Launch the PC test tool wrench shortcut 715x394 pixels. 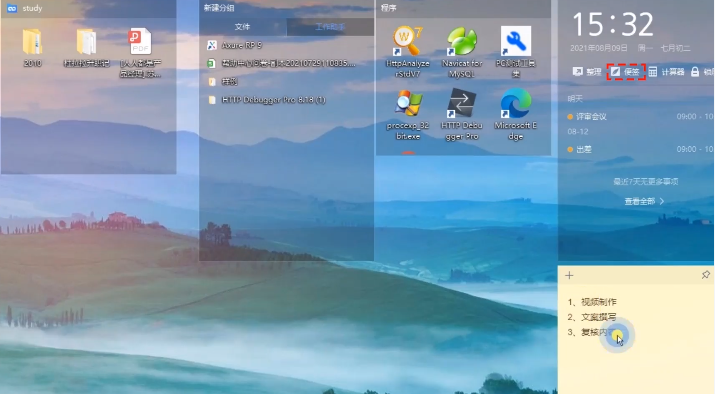[515, 52]
